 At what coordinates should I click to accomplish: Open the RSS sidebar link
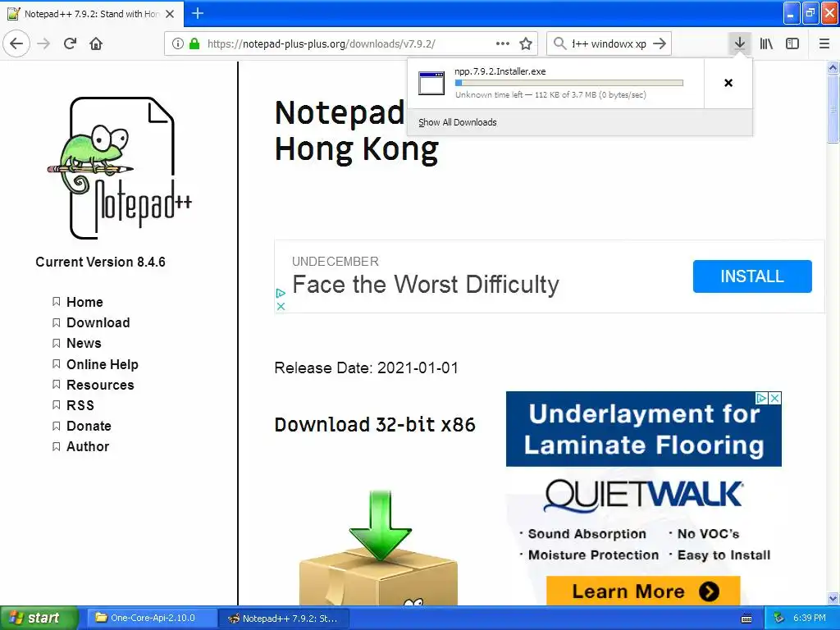(x=80, y=405)
